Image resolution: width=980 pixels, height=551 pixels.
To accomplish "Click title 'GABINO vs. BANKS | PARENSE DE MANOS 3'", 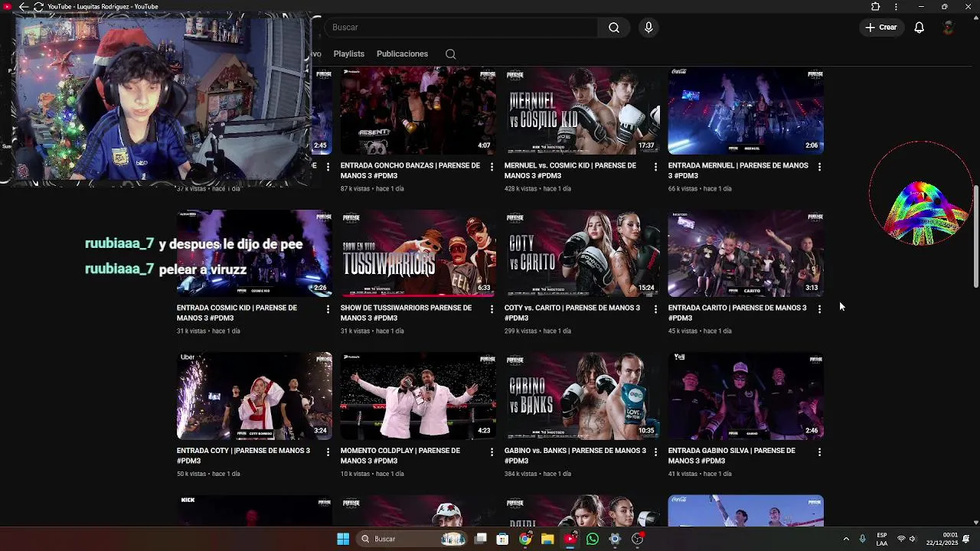I will (575, 456).
